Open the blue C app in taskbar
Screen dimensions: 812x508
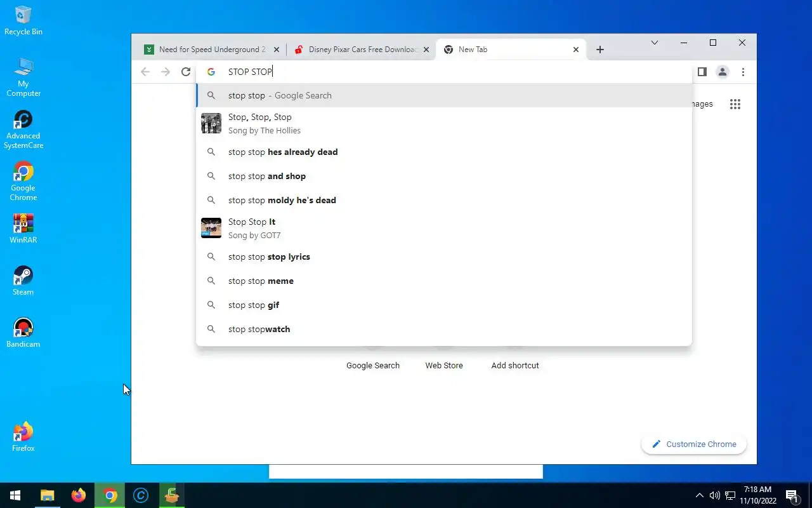click(x=141, y=495)
